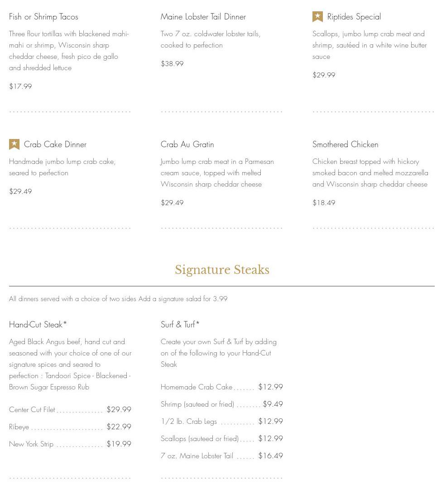Select the New York Strip option
Image resolution: width=437 pixels, height=504 pixels.
(x=31, y=444)
